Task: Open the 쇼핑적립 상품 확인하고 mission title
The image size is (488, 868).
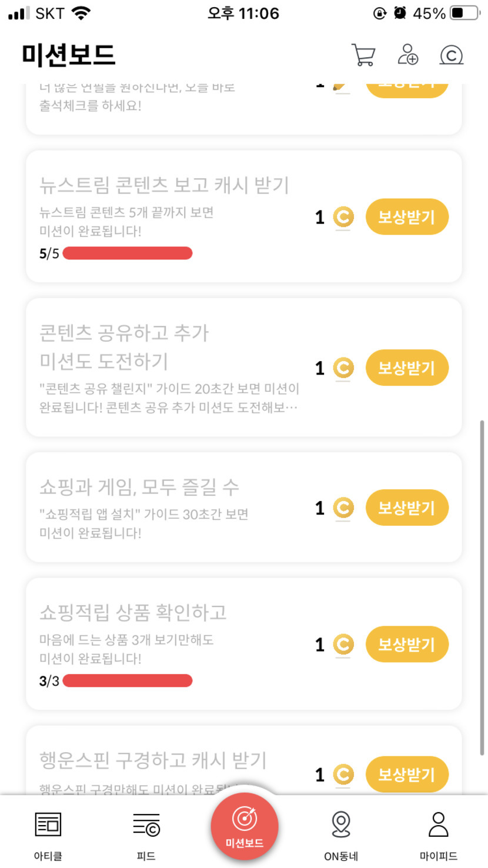Action: click(133, 612)
